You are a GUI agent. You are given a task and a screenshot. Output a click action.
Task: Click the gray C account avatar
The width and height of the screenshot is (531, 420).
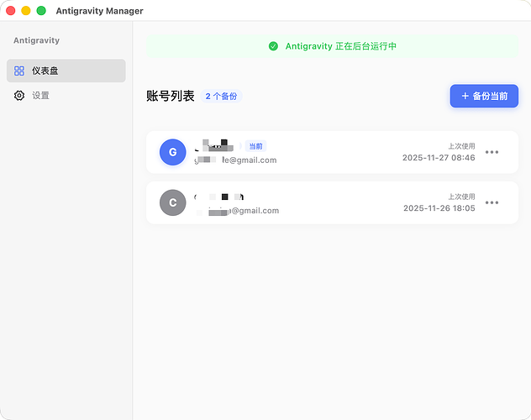(x=173, y=202)
